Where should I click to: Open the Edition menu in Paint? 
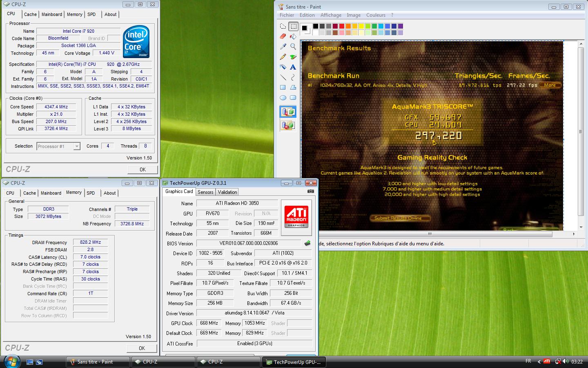click(x=307, y=15)
